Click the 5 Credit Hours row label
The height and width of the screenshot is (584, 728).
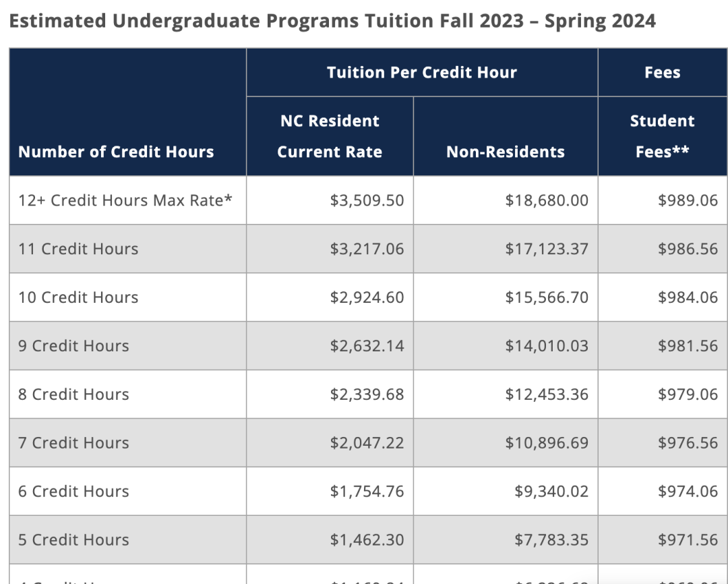tap(73, 540)
